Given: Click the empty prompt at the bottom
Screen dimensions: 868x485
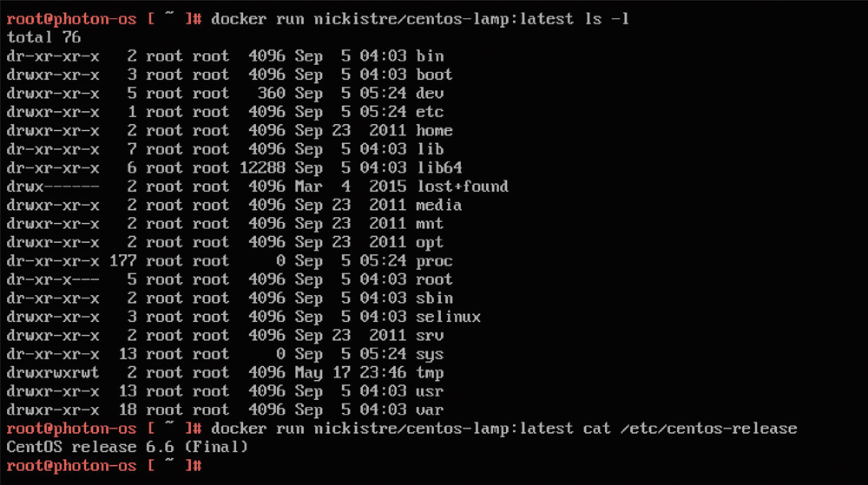Looking at the screenshot, I should pyautogui.click(x=104, y=466).
